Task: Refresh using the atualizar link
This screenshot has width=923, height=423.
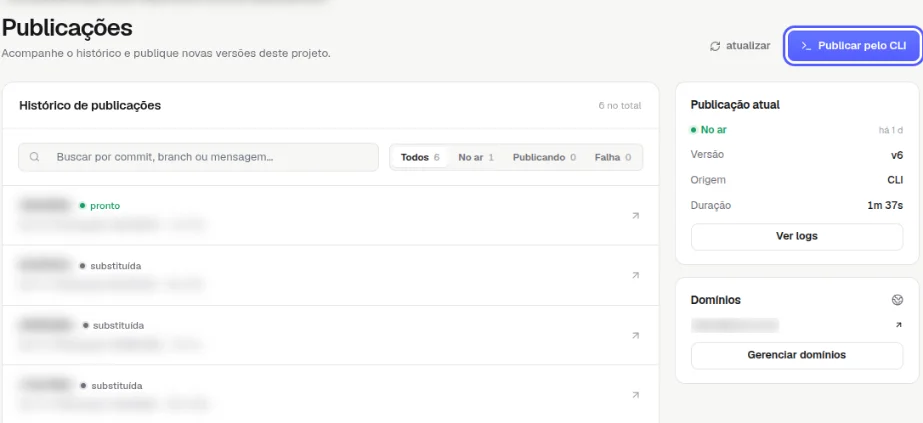Action: (740, 46)
